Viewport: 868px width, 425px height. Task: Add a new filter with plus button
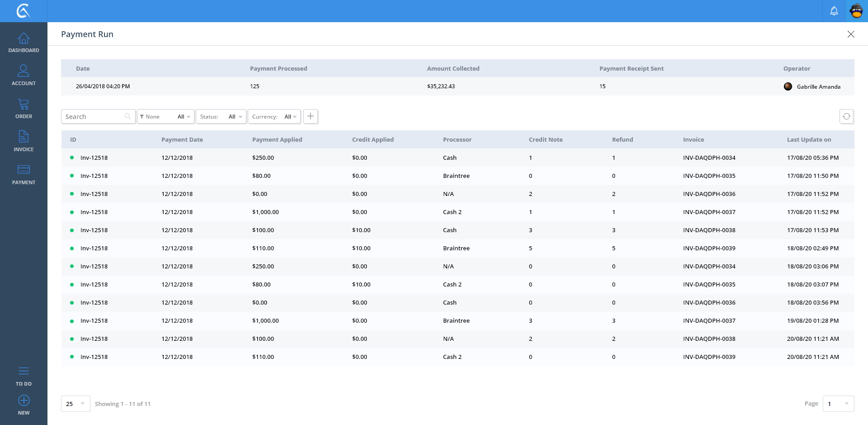tap(311, 116)
